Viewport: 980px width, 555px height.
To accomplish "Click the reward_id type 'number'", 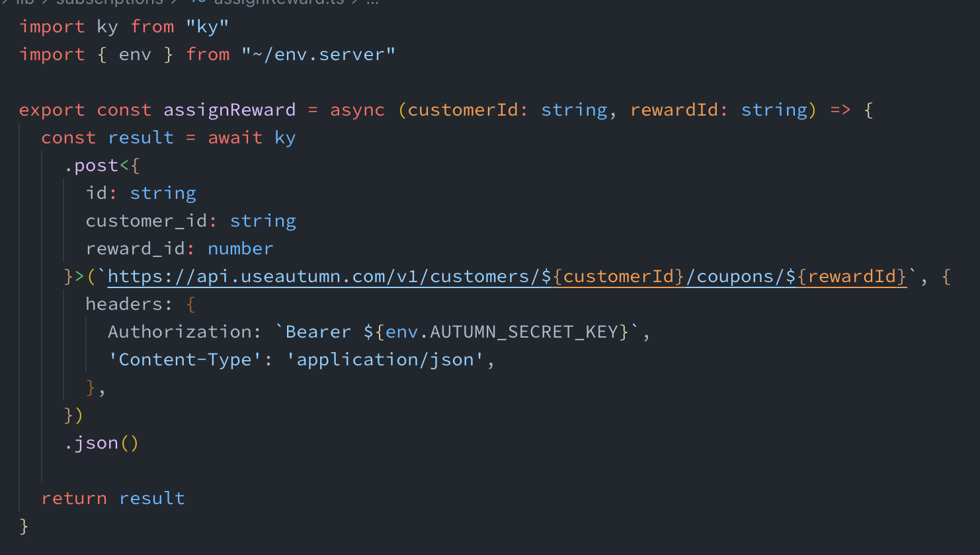I will (240, 248).
